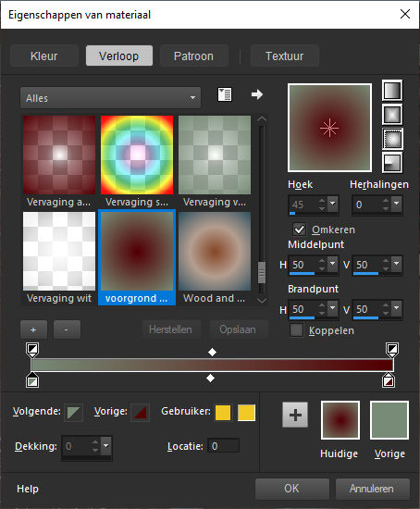Click the large plus add-to-palette button
Screen dimensions: 420x509
coord(295,415)
